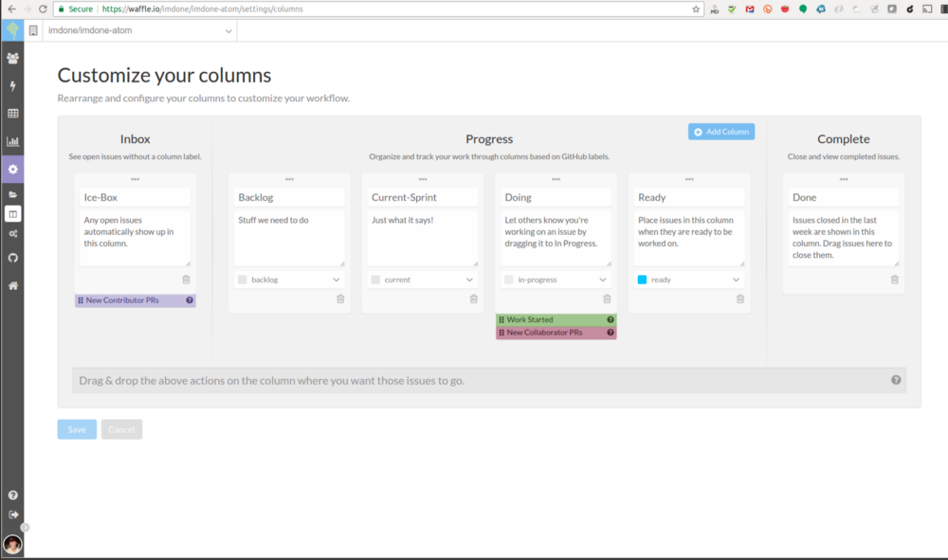Open the Waffle logo icon in sidebar

coord(13,29)
